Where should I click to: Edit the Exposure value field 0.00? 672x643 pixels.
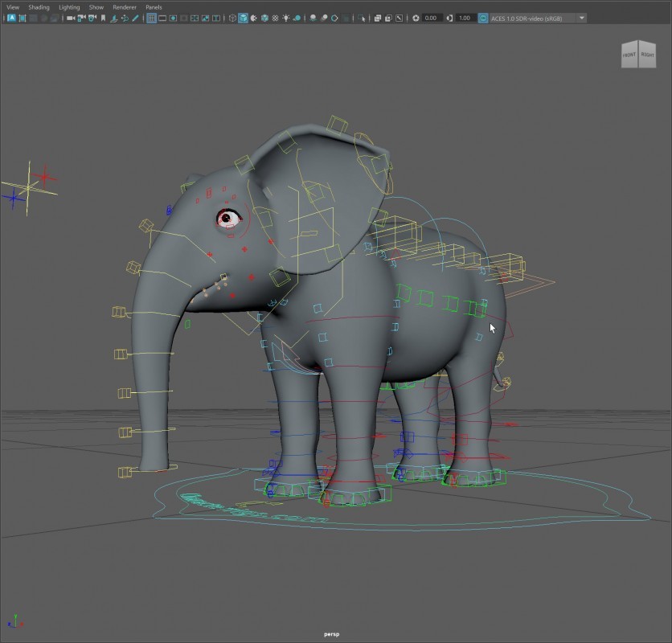click(x=432, y=18)
